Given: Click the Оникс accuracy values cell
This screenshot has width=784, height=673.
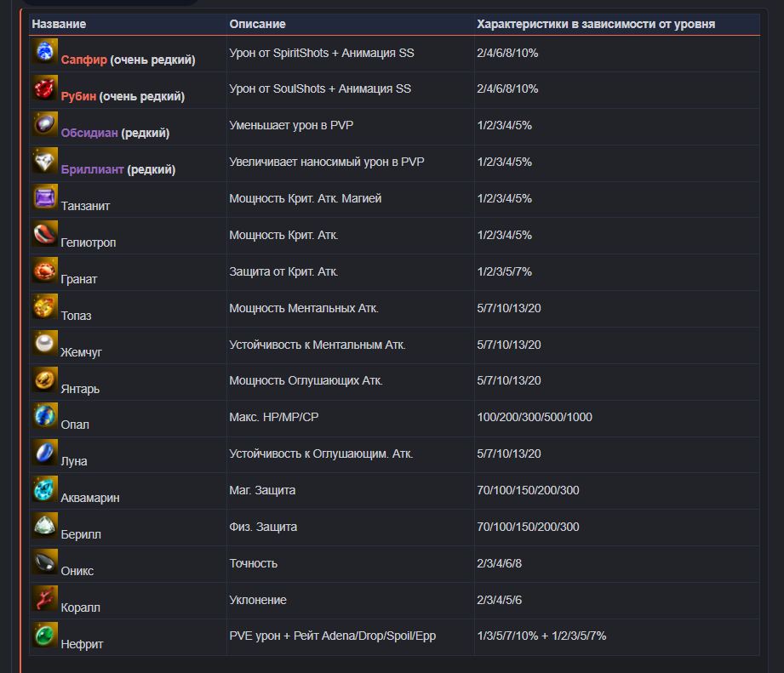Looking at the screenshot, I should (x=500, y=563).
